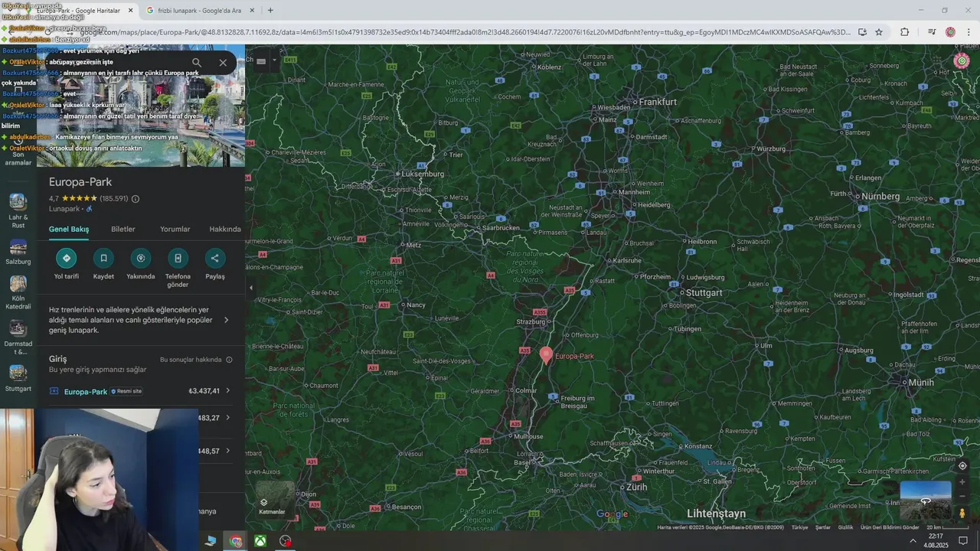Click info icon beside Bu sonuçlar hakkında
This screenshot has width=980, height=551.
tap(229, 360)
